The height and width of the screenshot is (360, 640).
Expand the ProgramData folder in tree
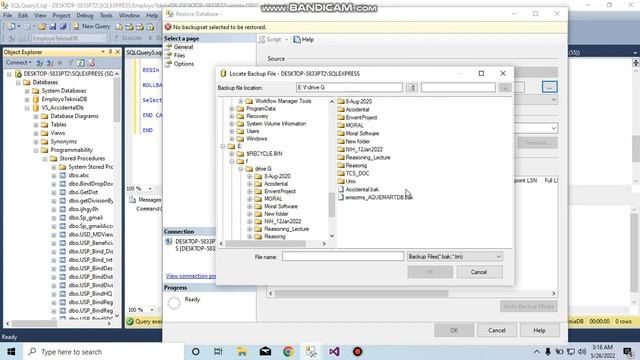click(232, 109)
